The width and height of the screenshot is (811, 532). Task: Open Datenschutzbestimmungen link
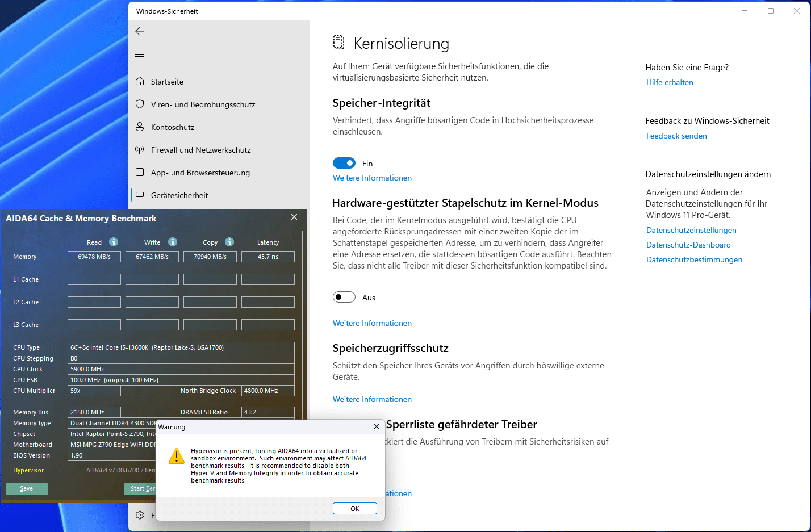pos(694,259)
